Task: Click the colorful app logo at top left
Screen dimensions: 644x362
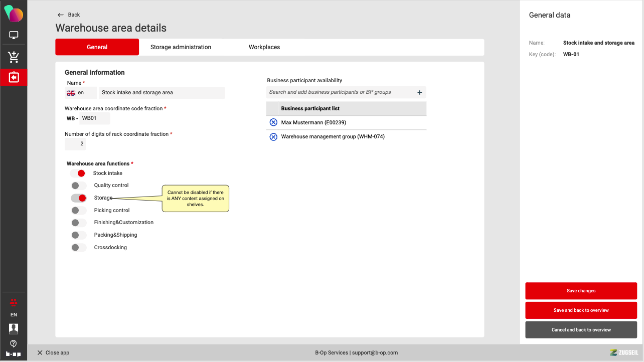Action: (x=14, y=14)
